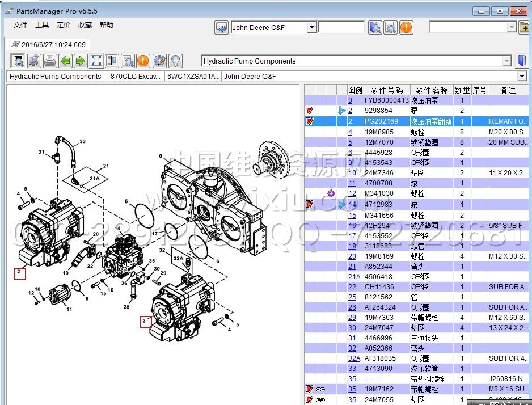Expand the Hydraulic Pump Components section dropdown
The height and width of the screenshot is (405, 532).
pos(506,61)
